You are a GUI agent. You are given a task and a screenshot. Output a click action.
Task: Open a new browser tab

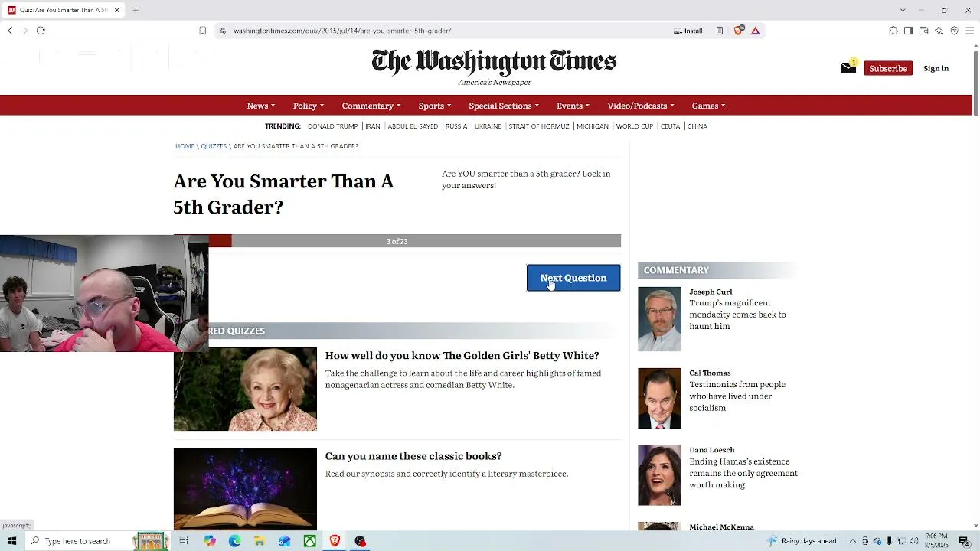[x=136, y=10]
